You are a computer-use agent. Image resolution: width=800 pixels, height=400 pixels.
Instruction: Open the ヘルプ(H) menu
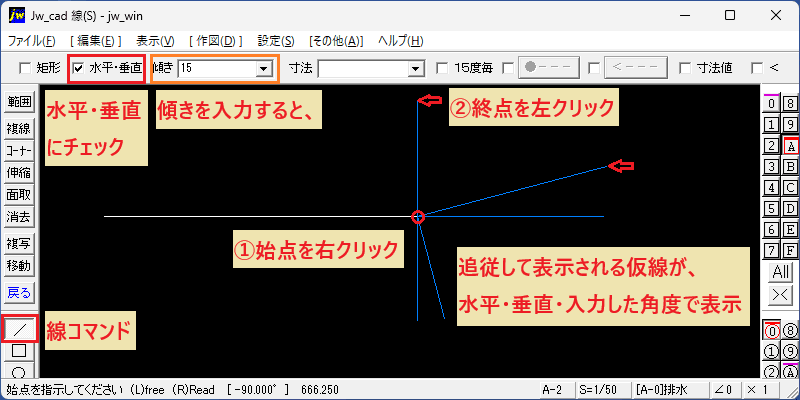tap(401, 41)
